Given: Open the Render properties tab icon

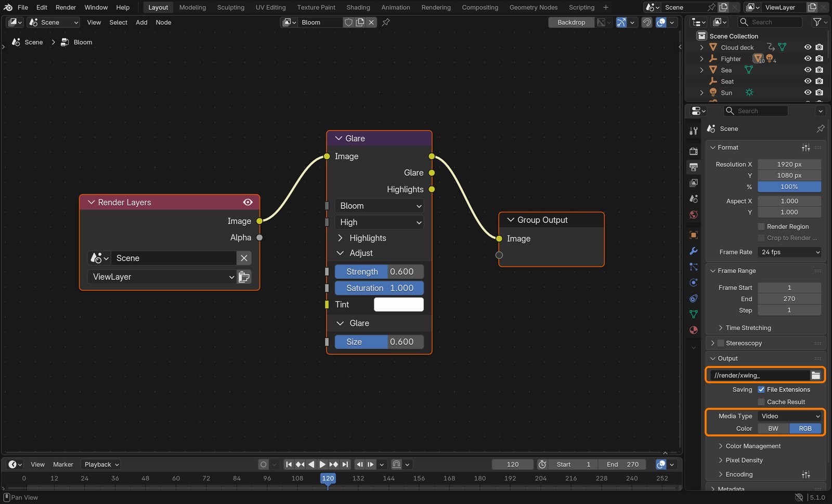Looking at the screenshot, I should 693,151.
